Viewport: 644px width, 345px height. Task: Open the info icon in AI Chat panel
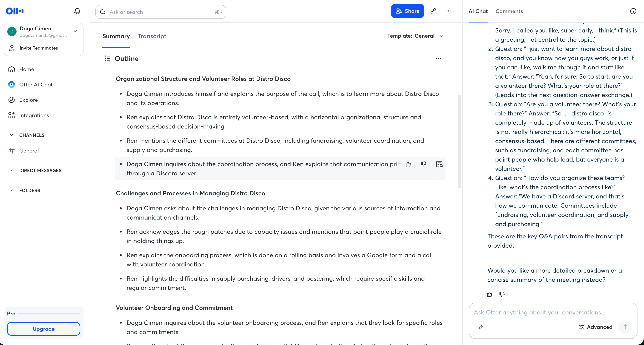[x=633, y=11]
